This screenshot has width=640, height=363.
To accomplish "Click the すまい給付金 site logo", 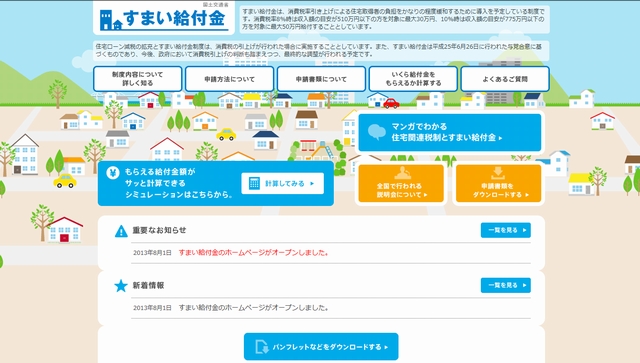I will click(163, 19).
